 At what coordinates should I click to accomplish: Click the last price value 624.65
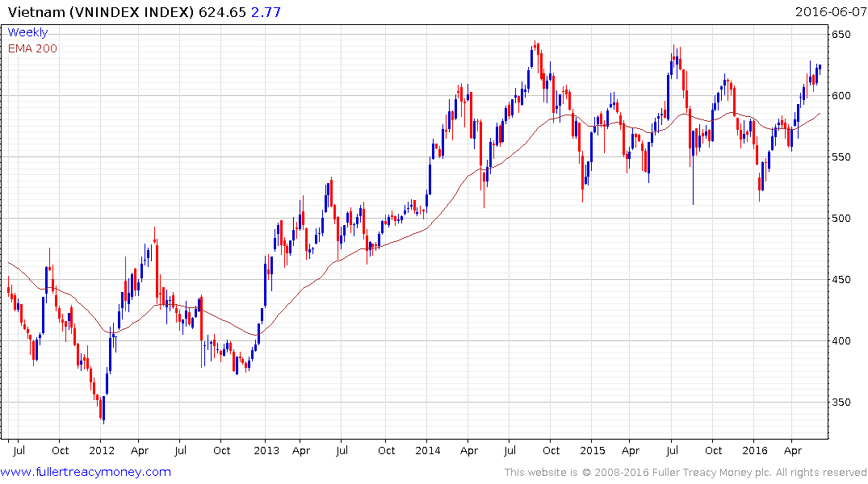click(x=222, y=12)
